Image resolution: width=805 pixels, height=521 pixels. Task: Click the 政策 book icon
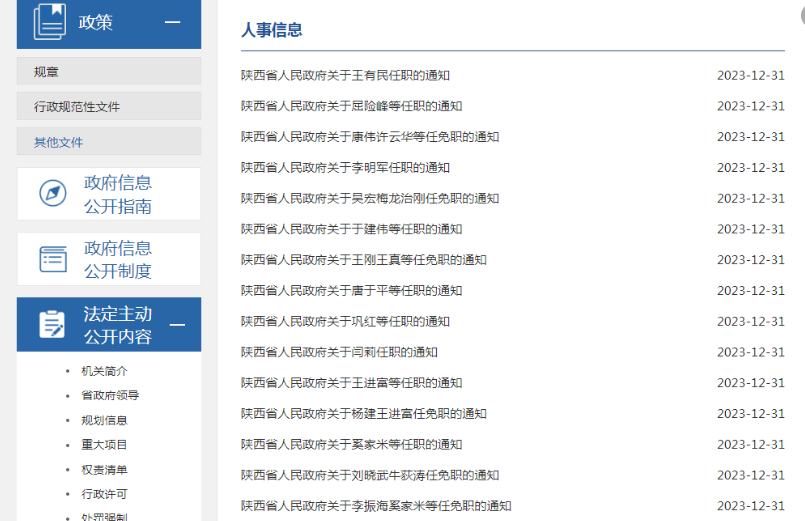[x=49, y=22]
